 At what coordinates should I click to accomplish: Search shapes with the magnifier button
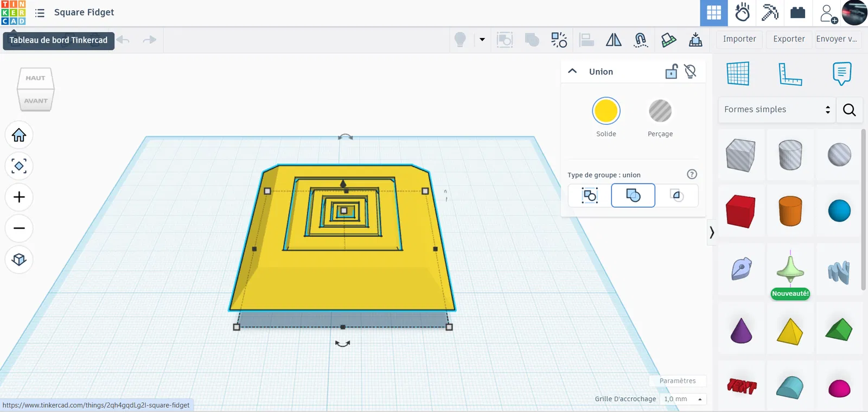coord(850,110)
